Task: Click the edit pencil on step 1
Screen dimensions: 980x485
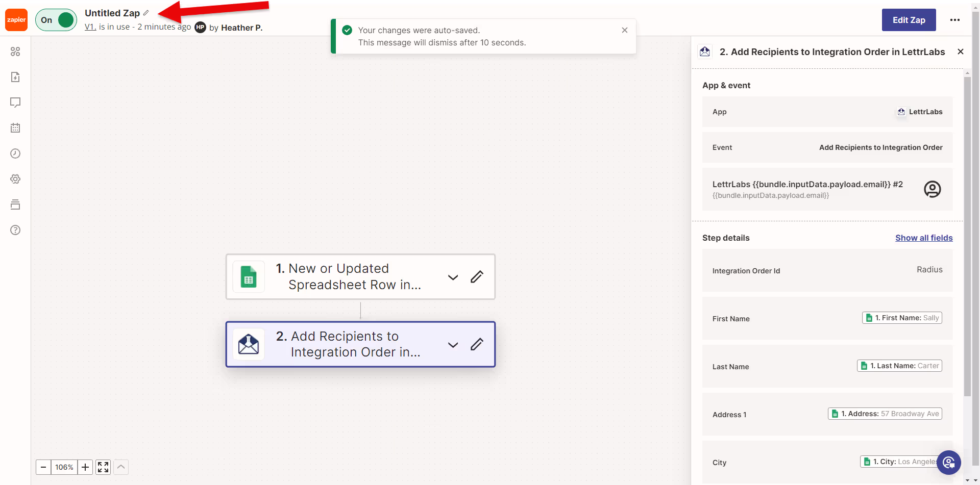Action: point(477,277)
